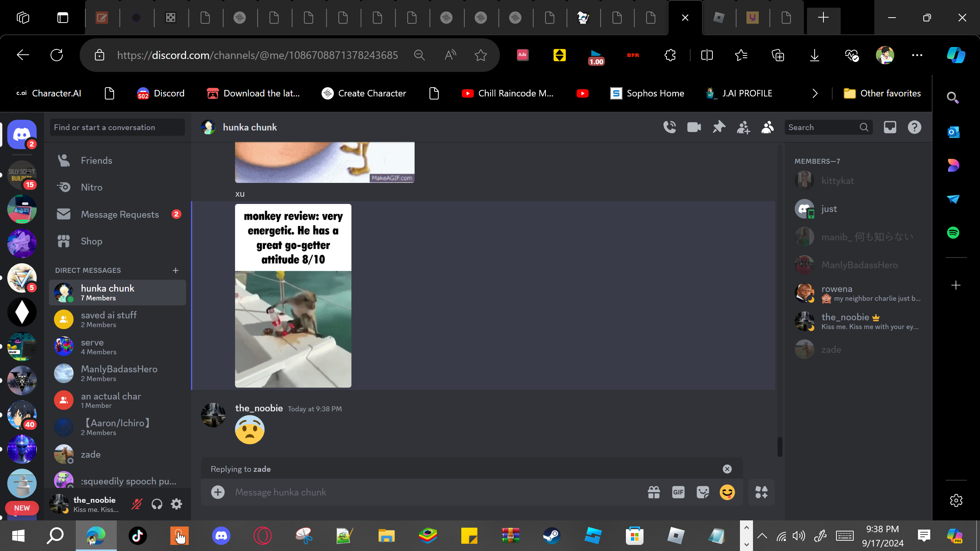The height and width of the screenshot is (551, 980).
Task: Hide the member list panel
Action: click(x=768, y=127)
